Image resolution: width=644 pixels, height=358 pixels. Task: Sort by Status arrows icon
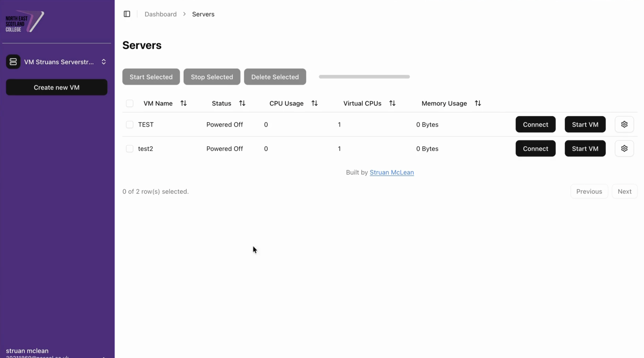242,103
